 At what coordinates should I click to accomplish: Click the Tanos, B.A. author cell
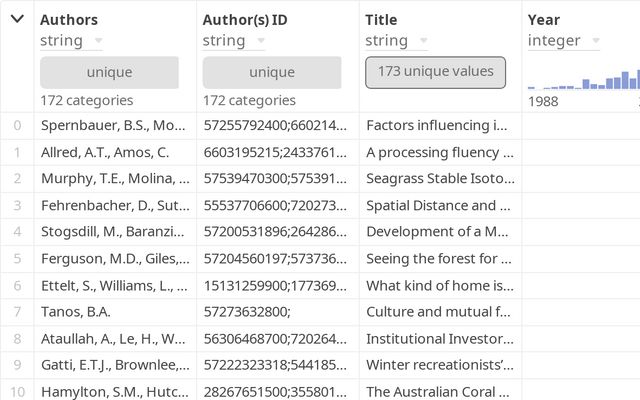click(115, 312)
